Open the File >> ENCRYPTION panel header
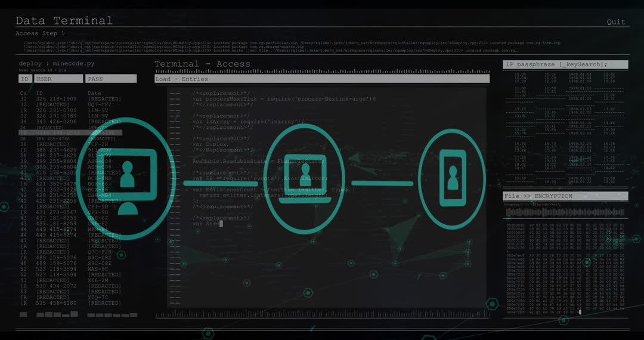The image size is (644, 340). pos(565,196)
